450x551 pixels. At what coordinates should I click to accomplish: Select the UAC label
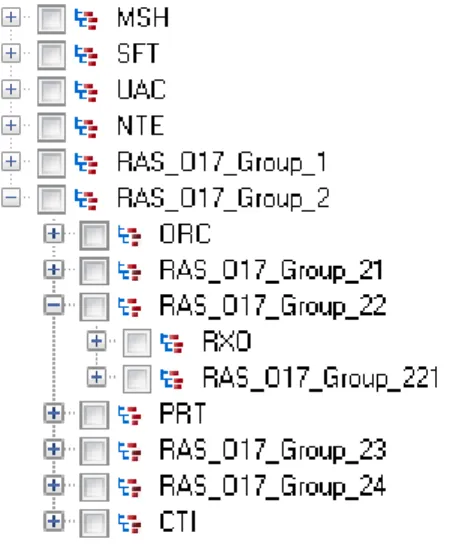click(x=142, y=90)
